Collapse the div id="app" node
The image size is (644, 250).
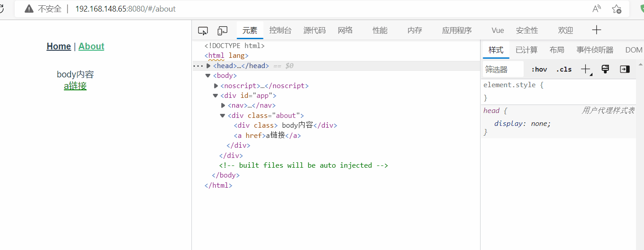(215, 96)
